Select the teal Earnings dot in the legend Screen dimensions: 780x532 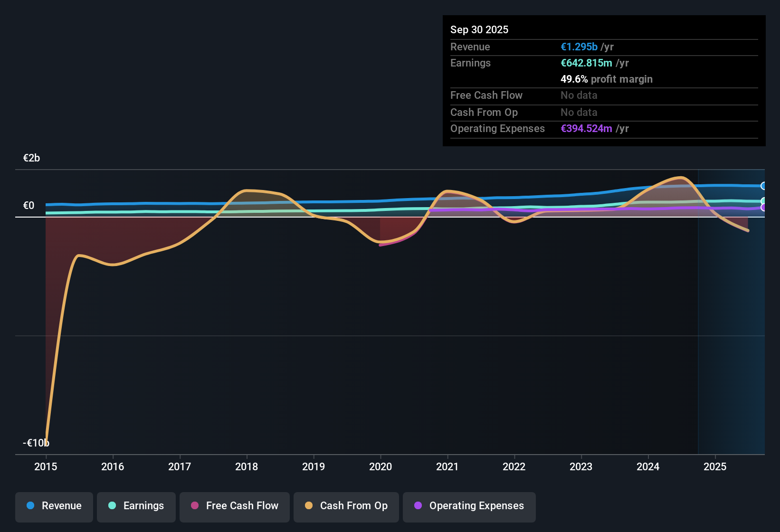112,506
